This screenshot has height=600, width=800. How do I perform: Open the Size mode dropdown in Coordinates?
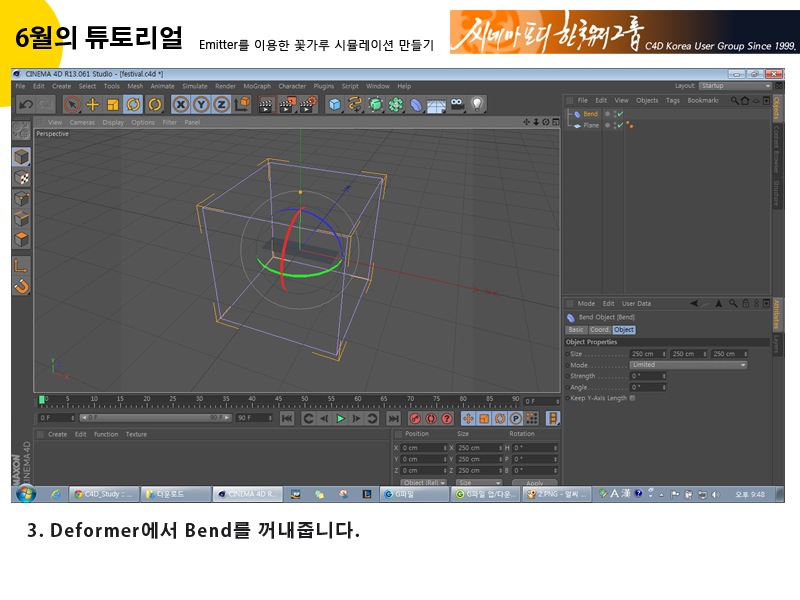(479, 482)
